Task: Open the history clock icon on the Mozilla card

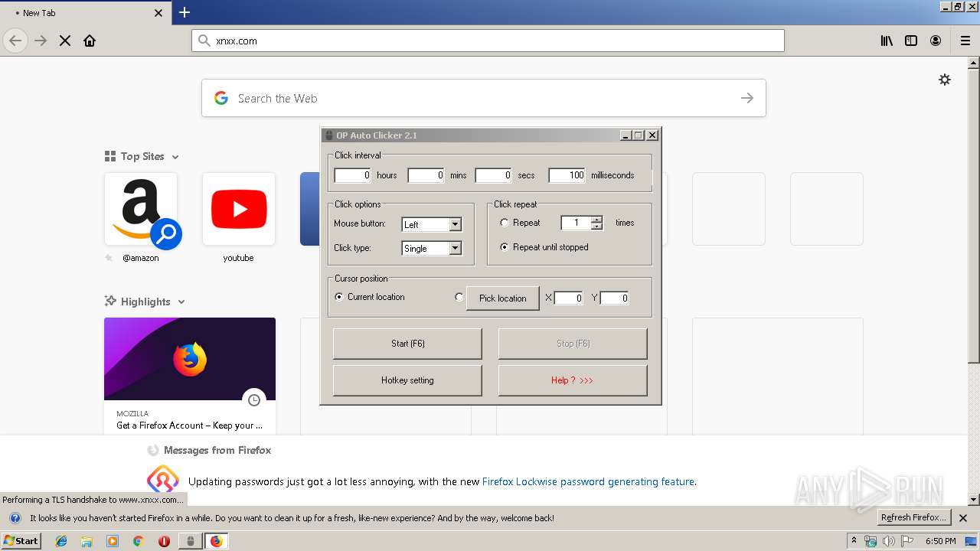Action: pos(254,399)
